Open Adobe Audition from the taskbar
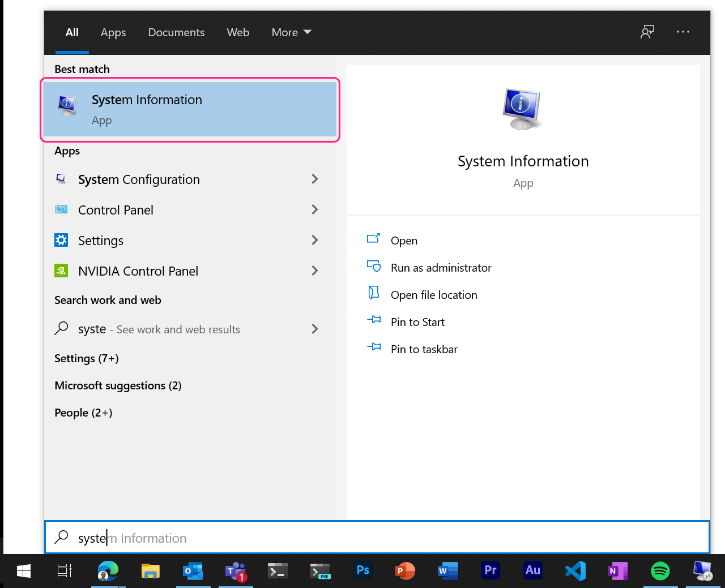The width and height of the screenshot is (725, 588). 532,571
